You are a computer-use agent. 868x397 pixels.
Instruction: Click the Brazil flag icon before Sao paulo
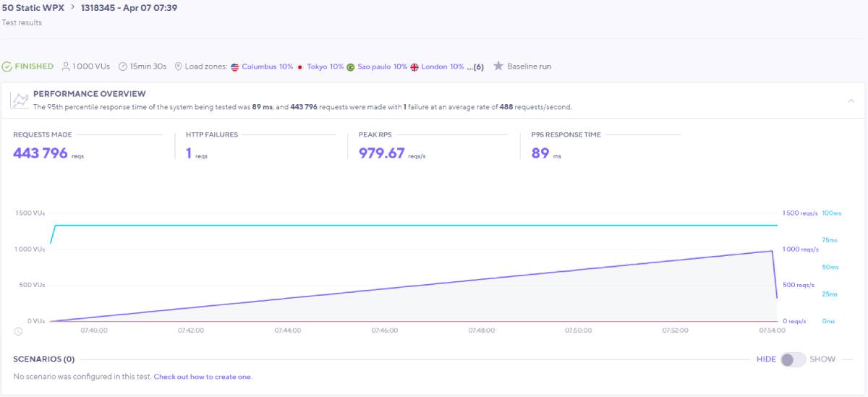[x=350, y=67]
